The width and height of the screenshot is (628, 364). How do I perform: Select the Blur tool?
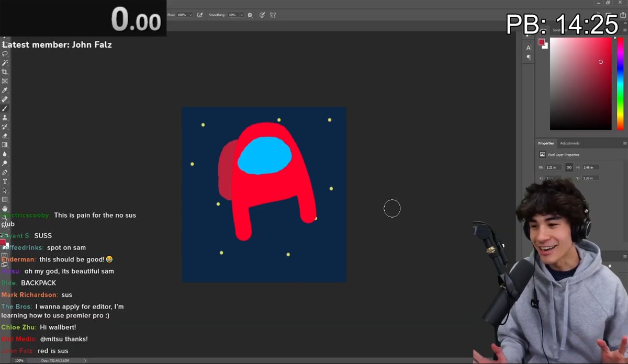5,154
